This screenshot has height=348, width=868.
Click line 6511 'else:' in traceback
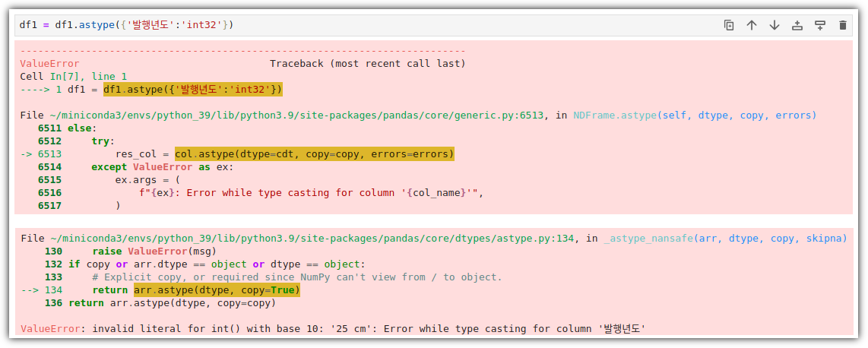coord(82,128)
